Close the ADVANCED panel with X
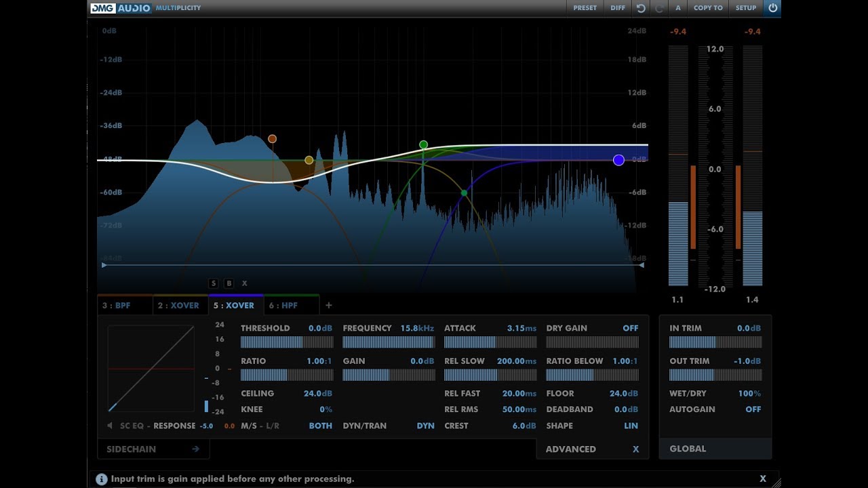 coord(635,449)
